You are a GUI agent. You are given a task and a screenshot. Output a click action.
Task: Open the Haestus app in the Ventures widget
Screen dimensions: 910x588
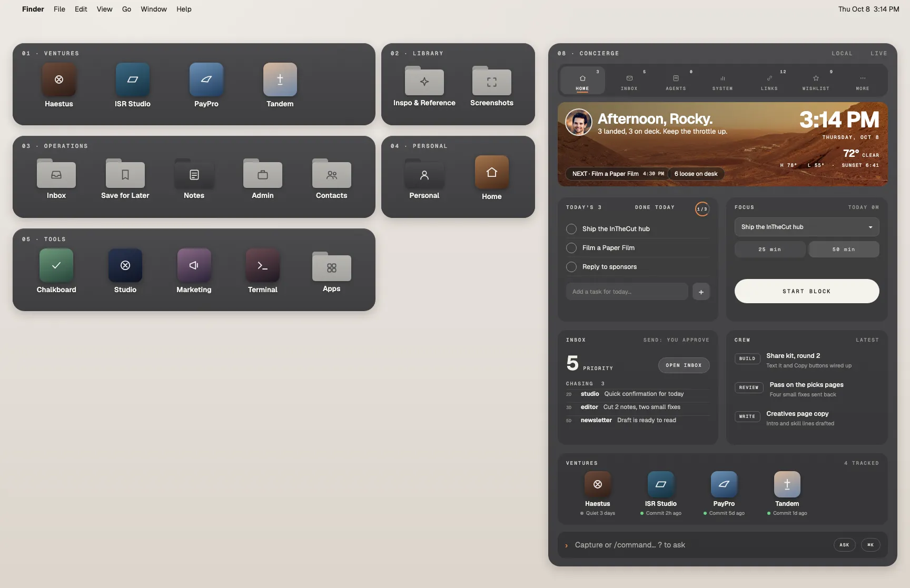pyautogui.click(x=59, y=79)
